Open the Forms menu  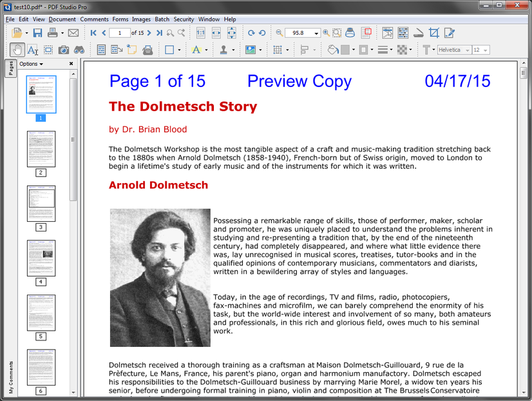[x=120, y=19]
